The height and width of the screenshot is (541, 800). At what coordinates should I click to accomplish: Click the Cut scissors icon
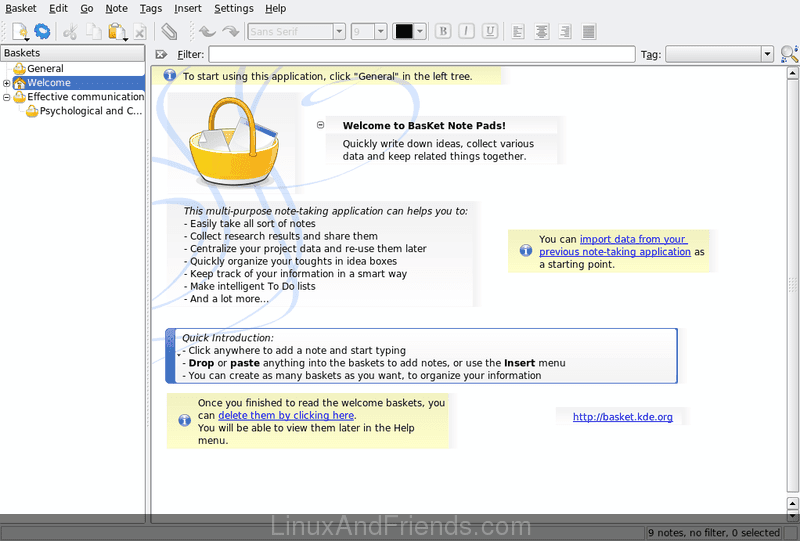point(70,32)
